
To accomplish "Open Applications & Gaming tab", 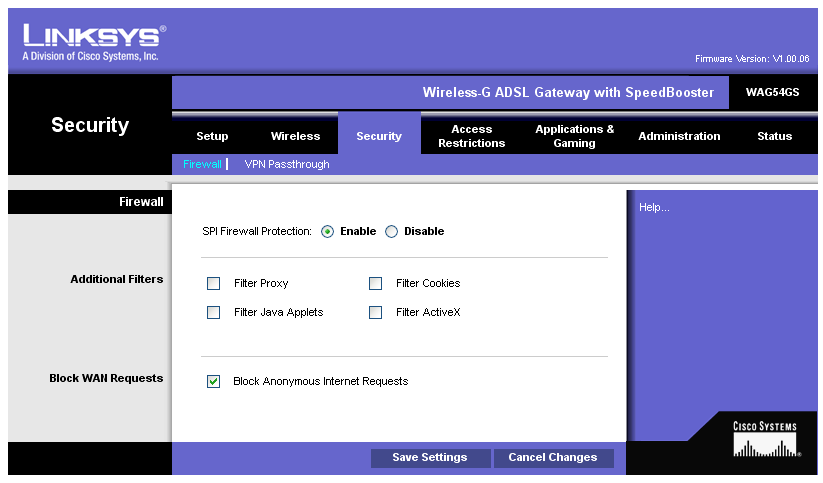I will pos(574,136).
